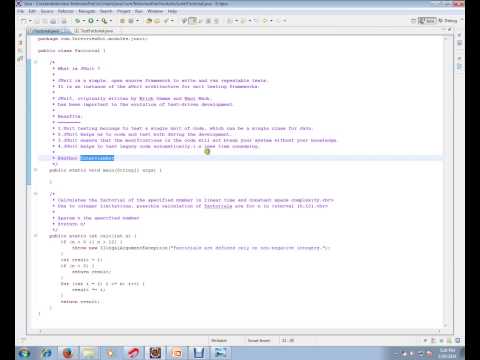Open the Project menu

124,11
